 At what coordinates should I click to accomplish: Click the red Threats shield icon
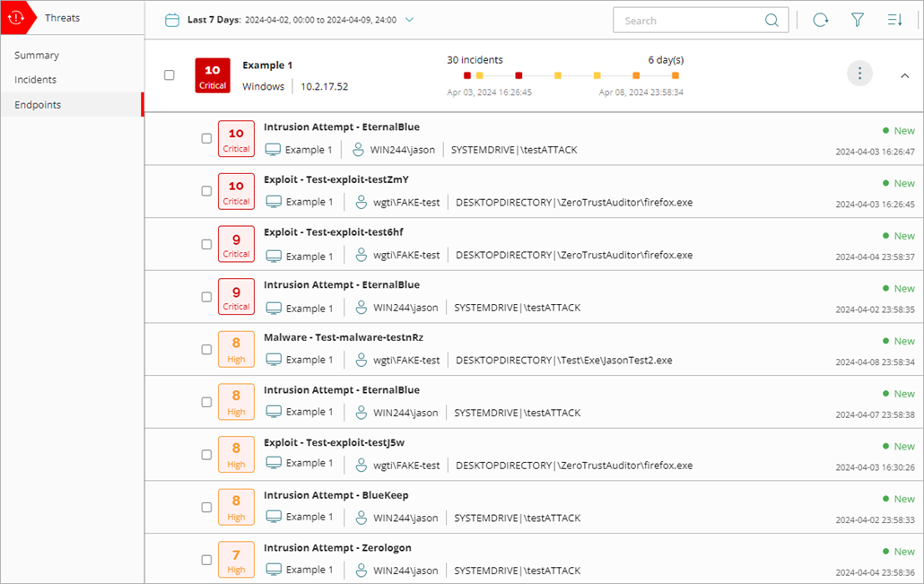tap(16, 16)
